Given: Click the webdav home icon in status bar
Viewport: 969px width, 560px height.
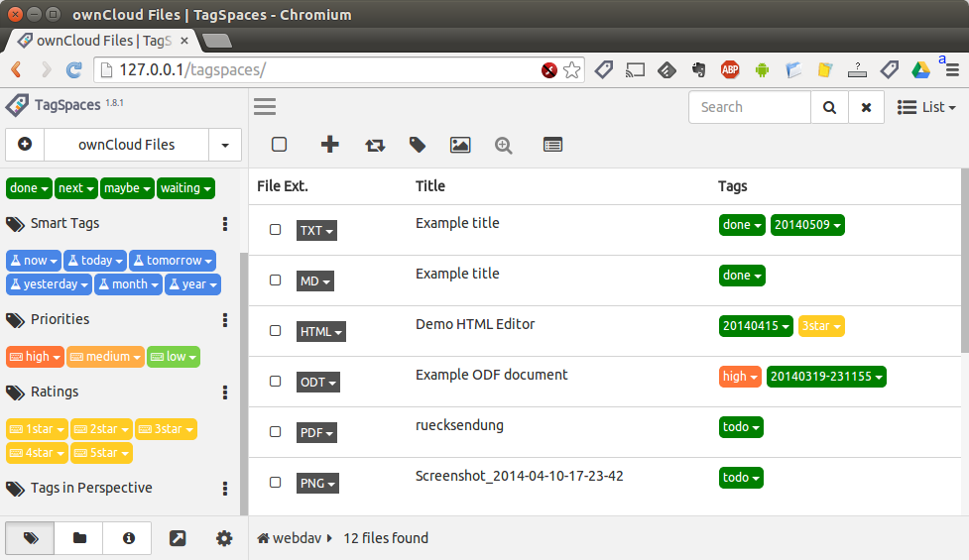Looking at the screenshot, I should coord(263,538).
